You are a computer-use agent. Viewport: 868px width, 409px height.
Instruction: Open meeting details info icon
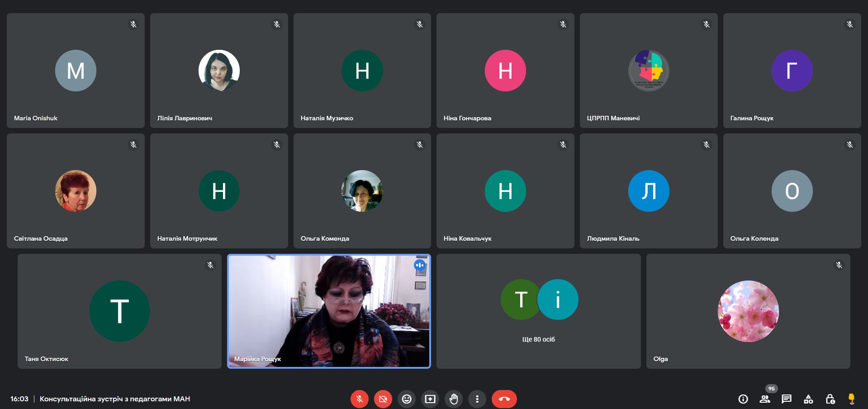pyautogui.click(x=743, y=399)
